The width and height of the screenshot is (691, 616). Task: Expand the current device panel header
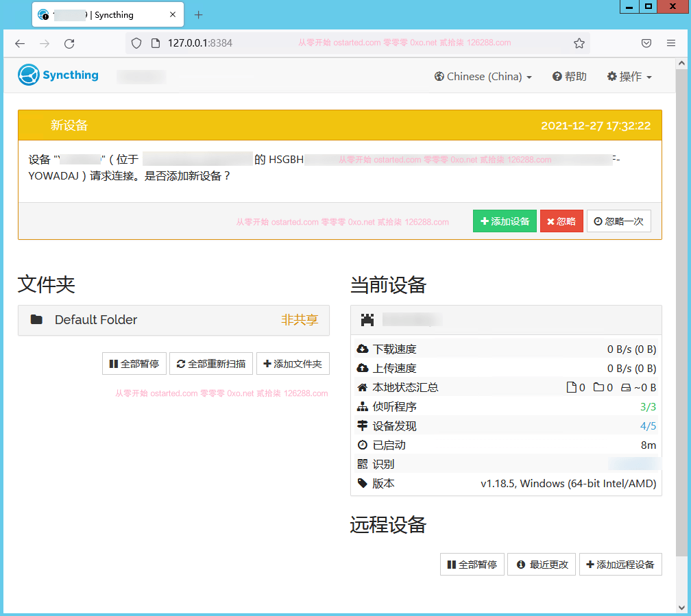coord(506,320)
